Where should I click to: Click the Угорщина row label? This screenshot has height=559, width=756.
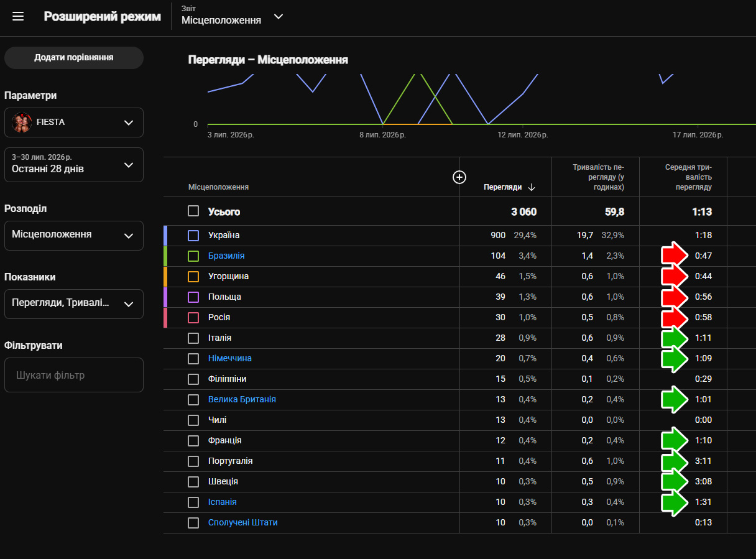point(228,276)
